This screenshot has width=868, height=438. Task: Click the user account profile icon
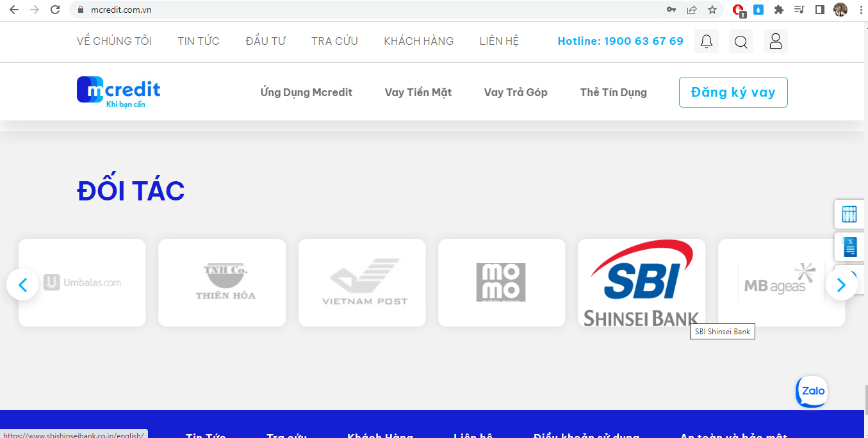point(775,41)
